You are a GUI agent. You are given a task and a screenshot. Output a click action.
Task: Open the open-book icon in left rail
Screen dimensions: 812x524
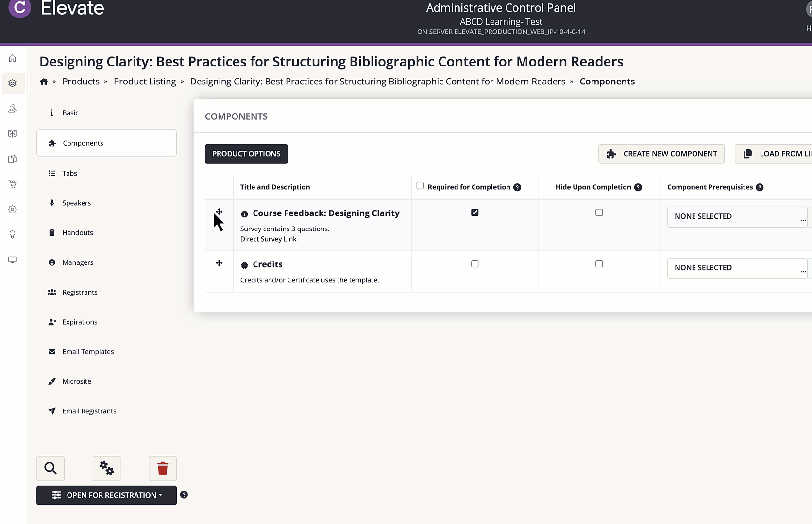[13, 133]
